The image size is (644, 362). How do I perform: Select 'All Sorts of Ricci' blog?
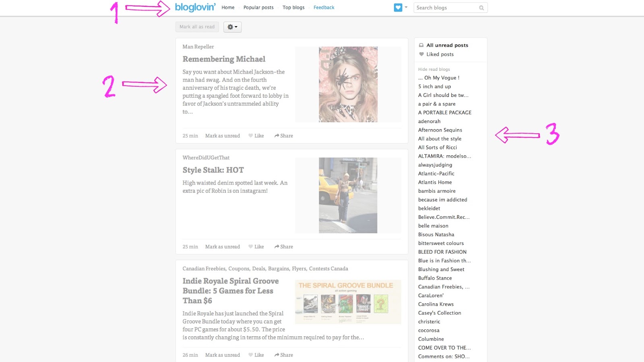438,148
